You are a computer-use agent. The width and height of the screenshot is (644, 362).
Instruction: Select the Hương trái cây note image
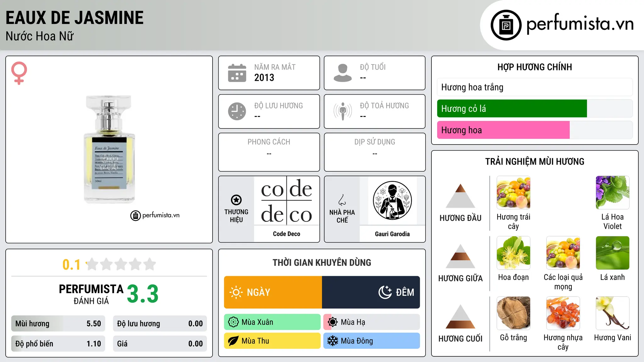514,193
